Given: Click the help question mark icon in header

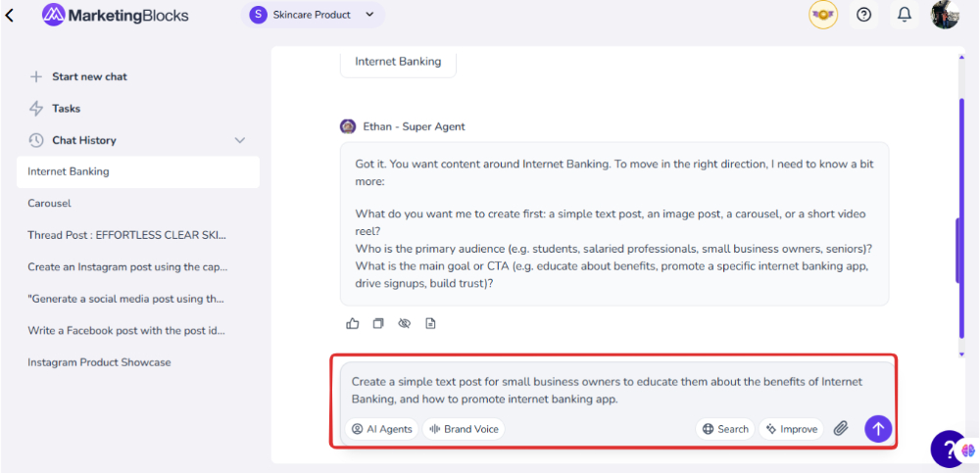Looking at the screenshot, I should coord(863,15).
